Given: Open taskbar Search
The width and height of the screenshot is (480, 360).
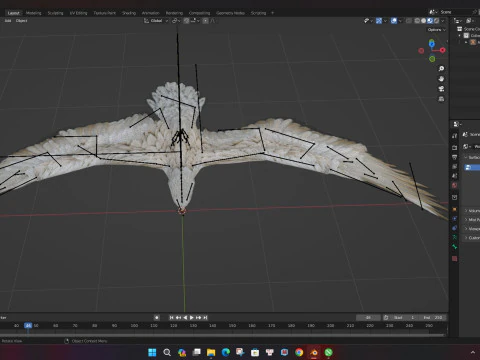Looking at the screenshot, I should click(x=167, y=352).
